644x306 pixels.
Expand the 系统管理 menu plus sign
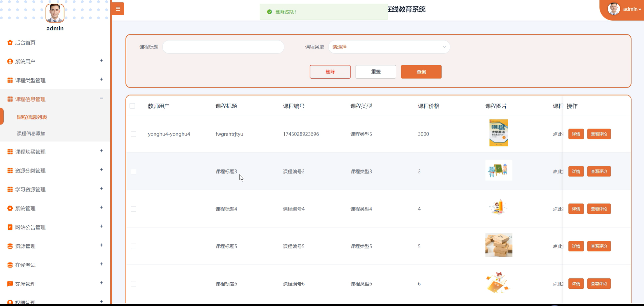pyautogui.click(x=102, y=207)
